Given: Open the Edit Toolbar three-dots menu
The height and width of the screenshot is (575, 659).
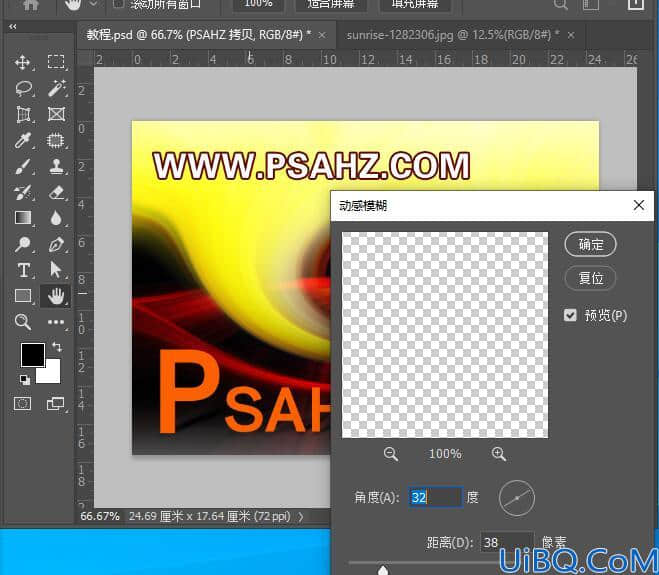Looking at the screenshot, I should point(56,322).
